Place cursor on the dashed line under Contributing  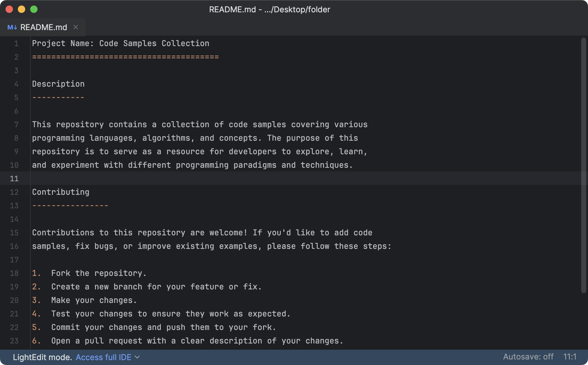click(70, 206)
